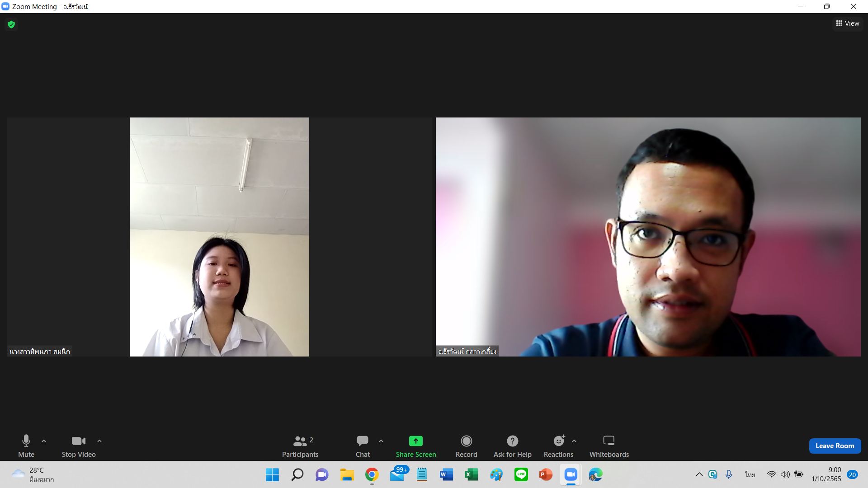Screen dimensions: 868x488
Task: Click Ask for Help icon
Action: 512,441
